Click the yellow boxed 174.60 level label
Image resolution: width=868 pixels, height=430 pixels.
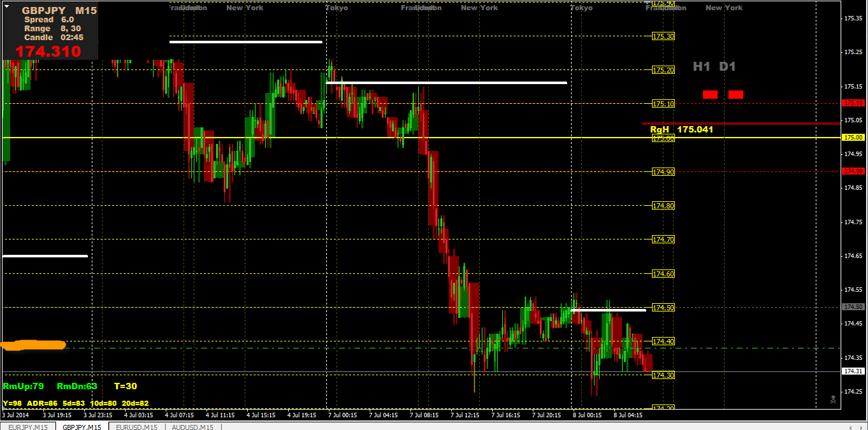pos(663,274)
